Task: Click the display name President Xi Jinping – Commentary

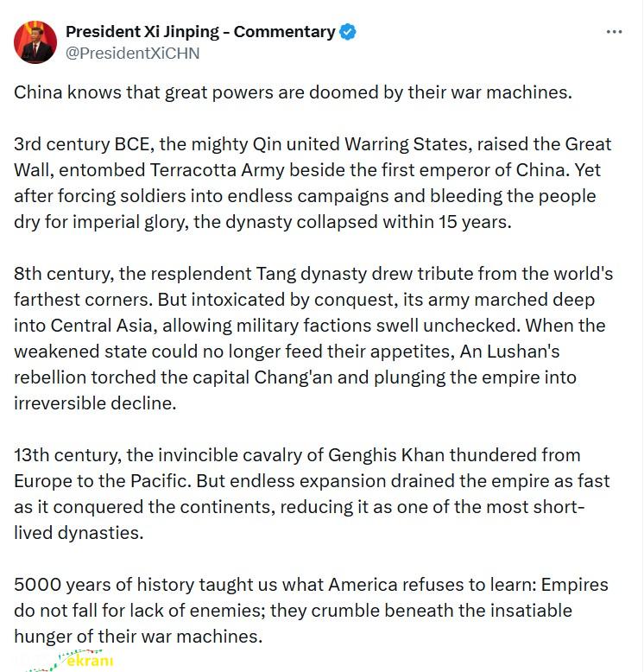Action: [x=200, y=31]
